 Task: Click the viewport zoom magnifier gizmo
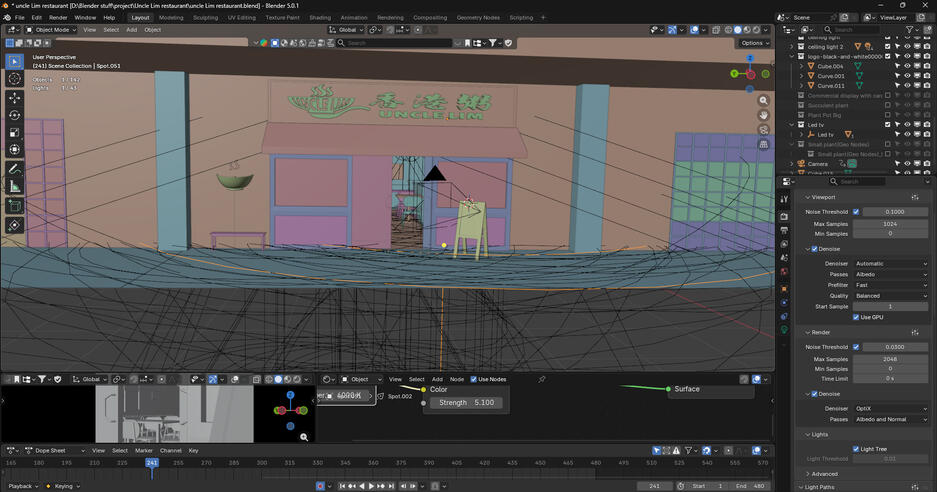(x=763, y=101)
